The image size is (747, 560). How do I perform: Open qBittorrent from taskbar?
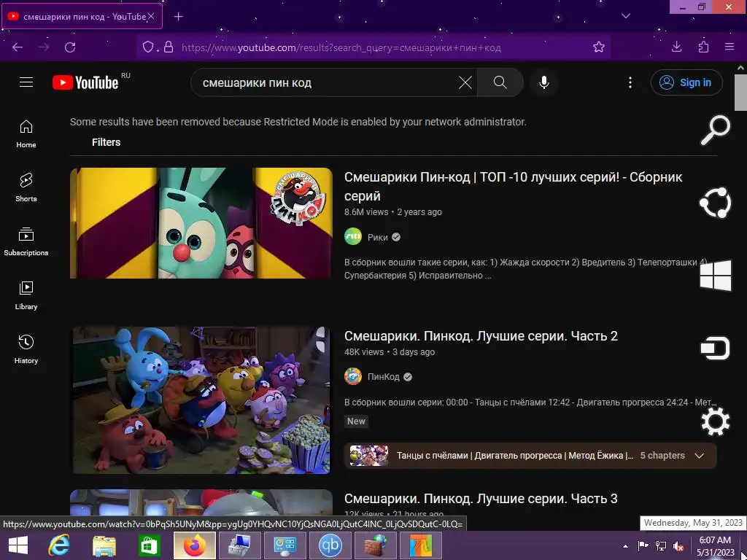[330, 545]
